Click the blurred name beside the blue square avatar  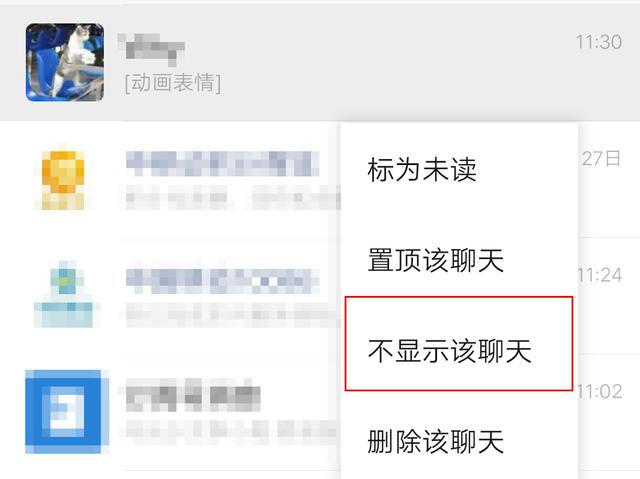point(193,395)
